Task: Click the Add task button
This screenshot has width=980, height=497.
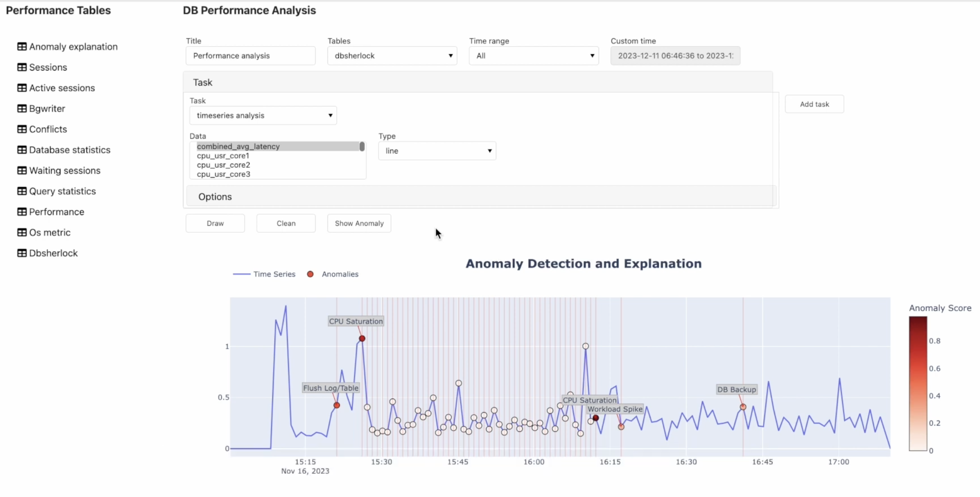Action: [x=815, y=104]
